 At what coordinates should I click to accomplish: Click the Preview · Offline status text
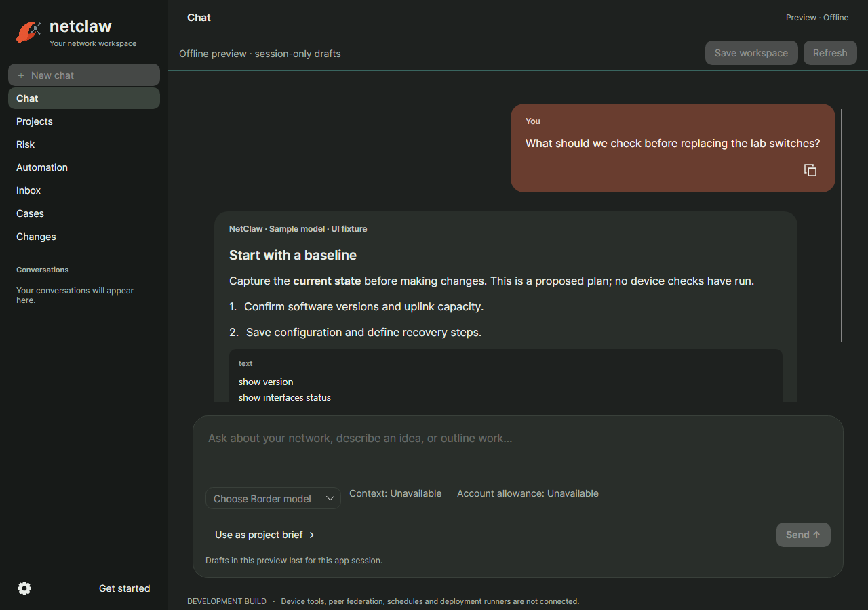click(817, 18)
